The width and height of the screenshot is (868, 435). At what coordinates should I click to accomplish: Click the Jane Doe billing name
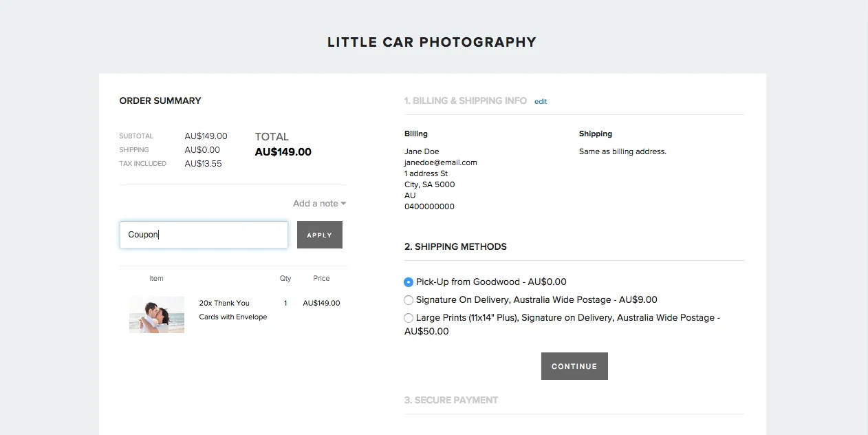pyautogui.click(x=422, y=151)
